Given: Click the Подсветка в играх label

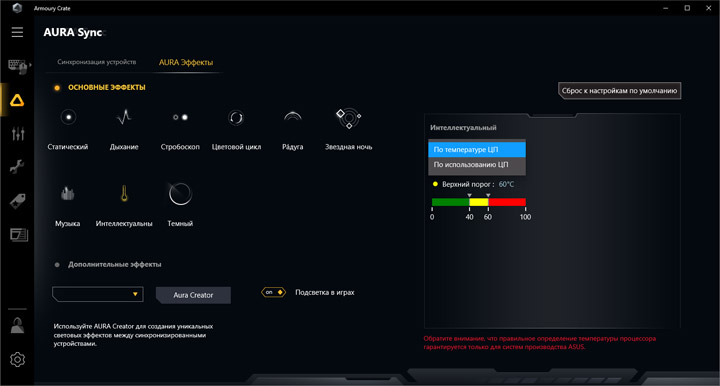Looking at the screenshot, I should click(x=325, y=292).
